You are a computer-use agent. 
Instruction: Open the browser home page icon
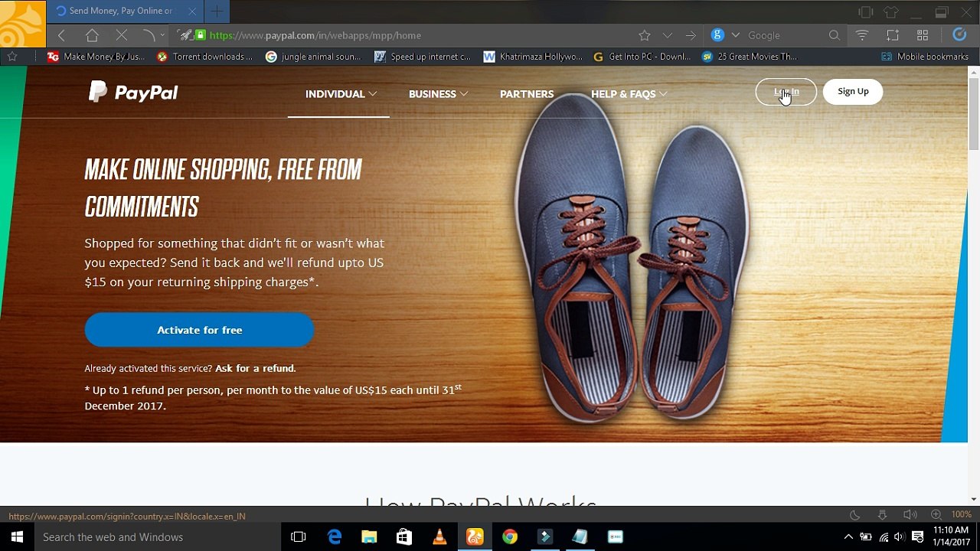point(92,35)
